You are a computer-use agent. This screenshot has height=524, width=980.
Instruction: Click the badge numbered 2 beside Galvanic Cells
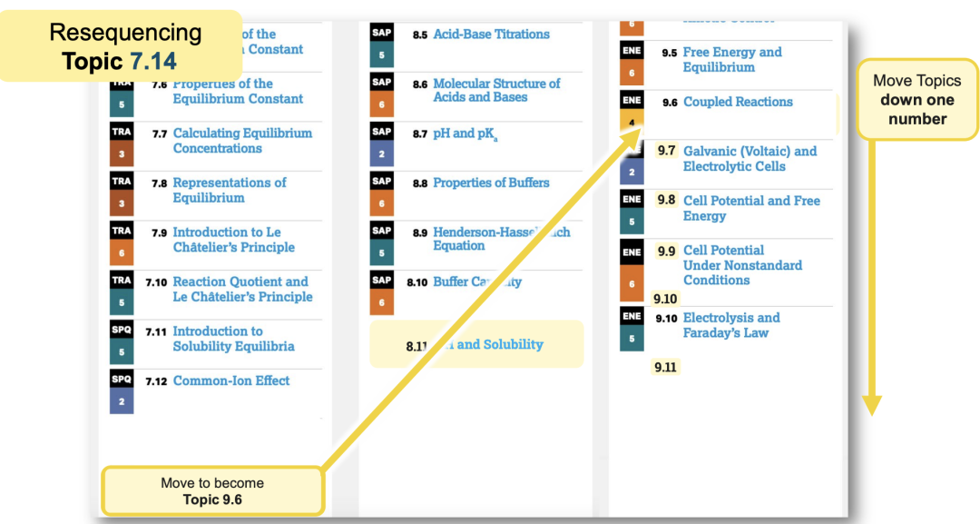tap(632, 164)
